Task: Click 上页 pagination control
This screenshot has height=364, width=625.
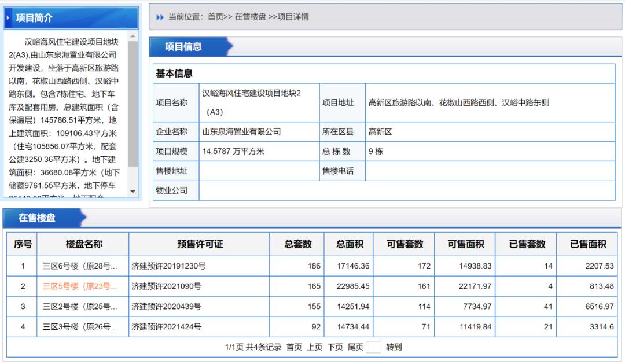Action: click(315, 348)
